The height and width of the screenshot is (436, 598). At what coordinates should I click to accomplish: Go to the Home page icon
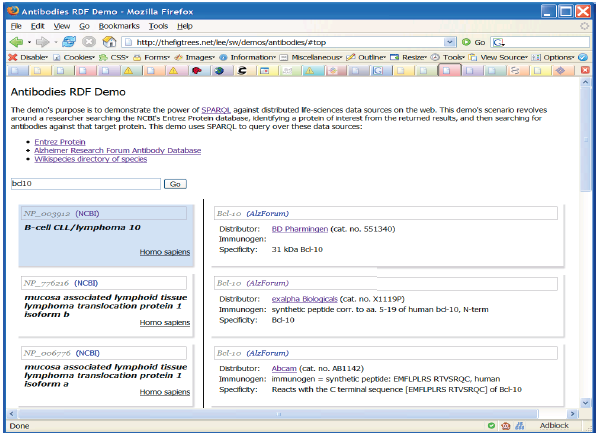tap(109, 42)
